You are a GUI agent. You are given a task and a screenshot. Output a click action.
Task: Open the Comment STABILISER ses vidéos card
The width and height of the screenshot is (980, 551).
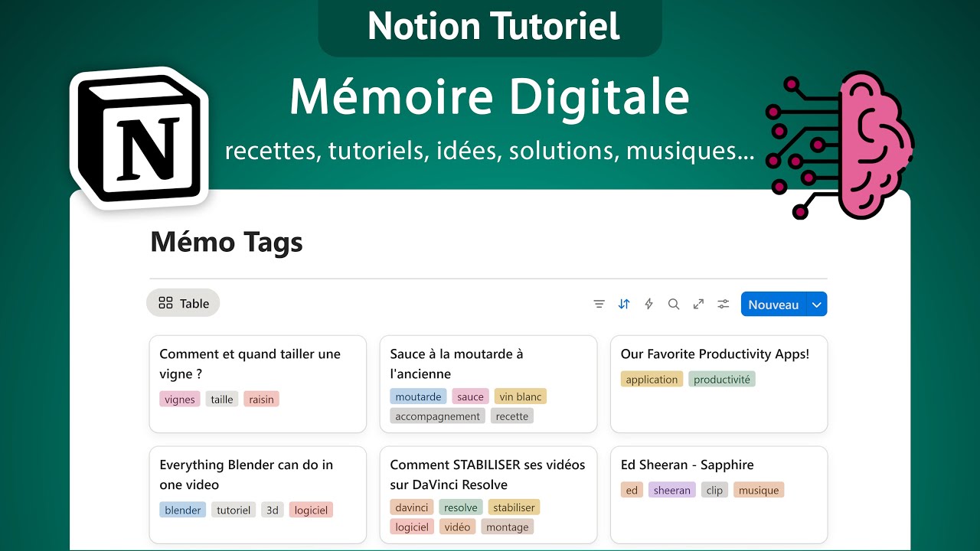point(488,495)
